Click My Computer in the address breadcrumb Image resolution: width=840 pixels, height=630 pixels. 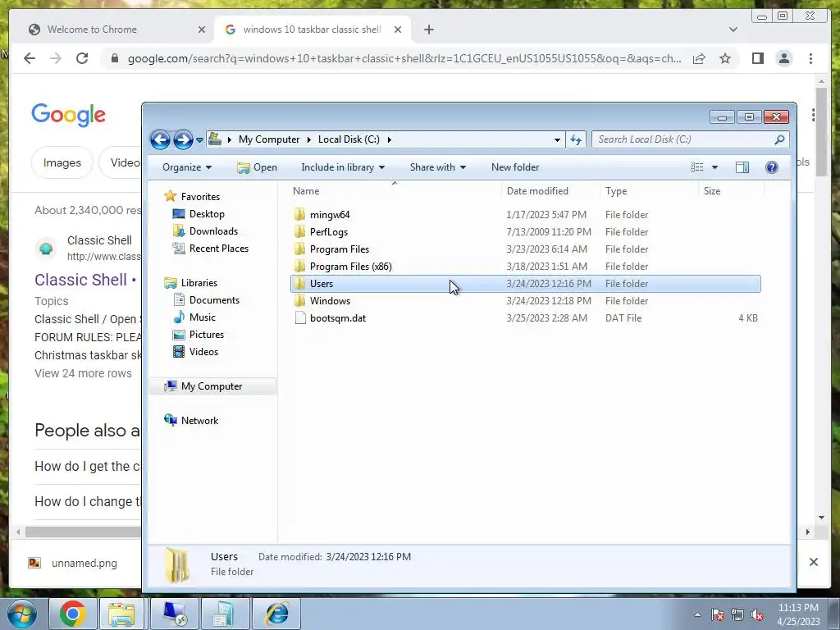269,139
